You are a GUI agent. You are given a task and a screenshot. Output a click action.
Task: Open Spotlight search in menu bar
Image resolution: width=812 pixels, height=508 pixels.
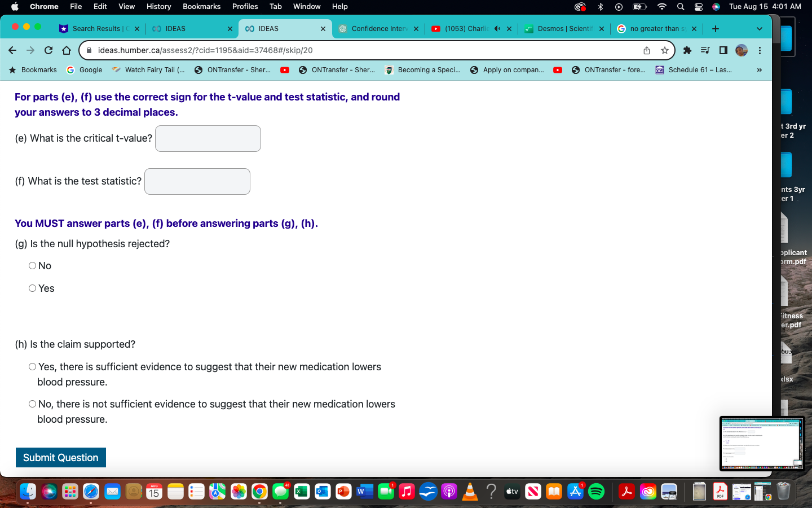tap(681, 6)
